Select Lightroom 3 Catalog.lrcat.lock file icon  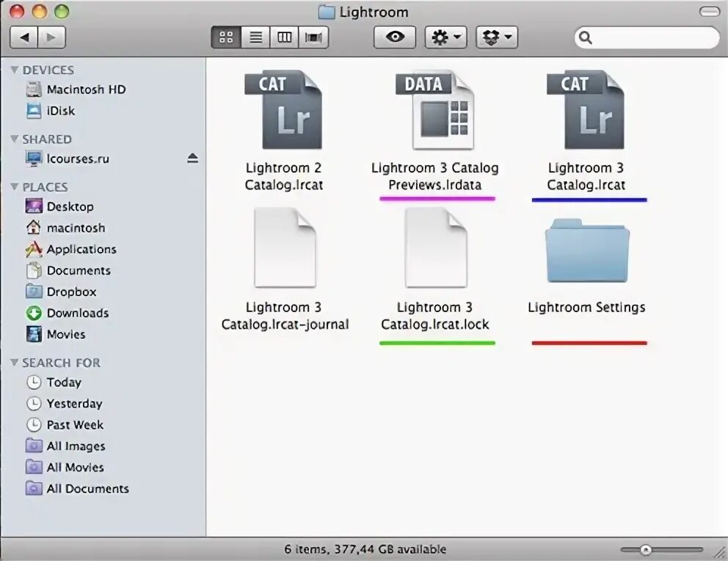pyautogui.click(x=435, y=247)
